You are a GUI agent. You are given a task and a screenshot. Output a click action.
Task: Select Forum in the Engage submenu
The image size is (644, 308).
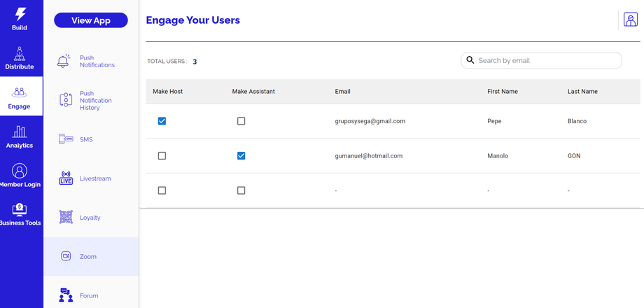pos(89,295)
